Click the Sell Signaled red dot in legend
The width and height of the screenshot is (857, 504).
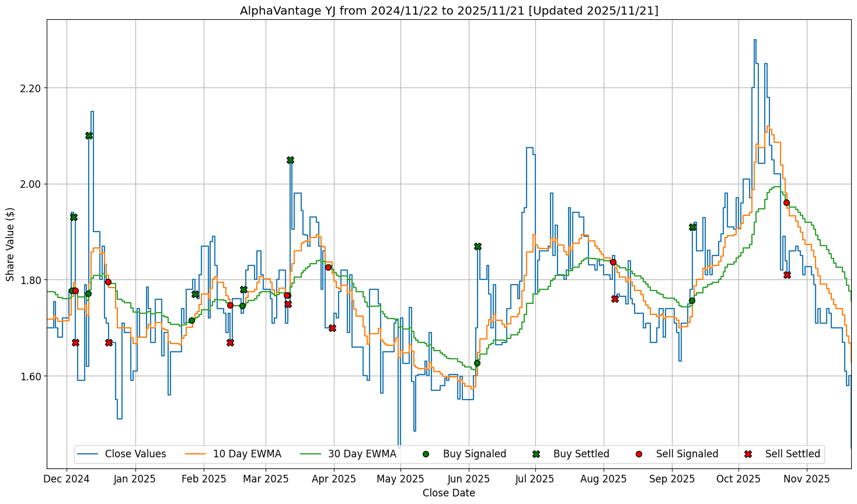click(639, 454)
